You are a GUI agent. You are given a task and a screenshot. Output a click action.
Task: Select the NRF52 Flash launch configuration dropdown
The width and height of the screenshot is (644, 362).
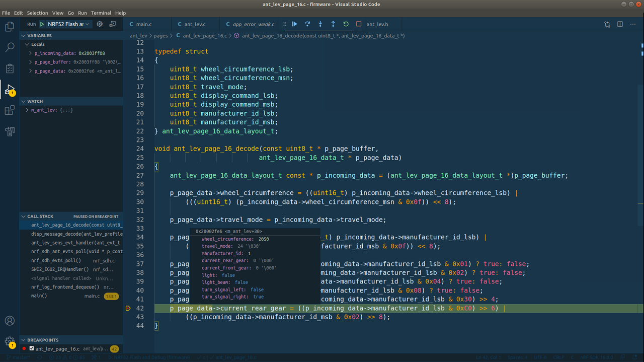pos(69,24)
